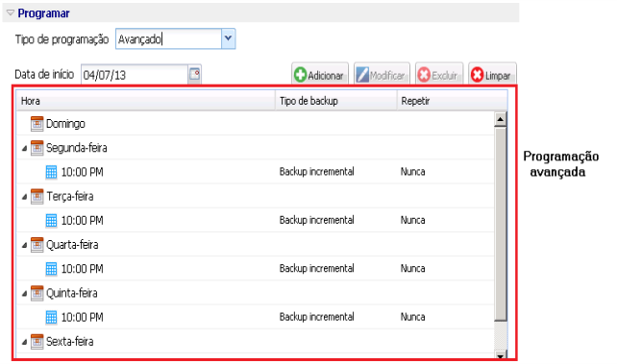This screenshot has height=364, width=617.
Task: Collapse the Programar section triangle
Action: (x=11, y=13)
